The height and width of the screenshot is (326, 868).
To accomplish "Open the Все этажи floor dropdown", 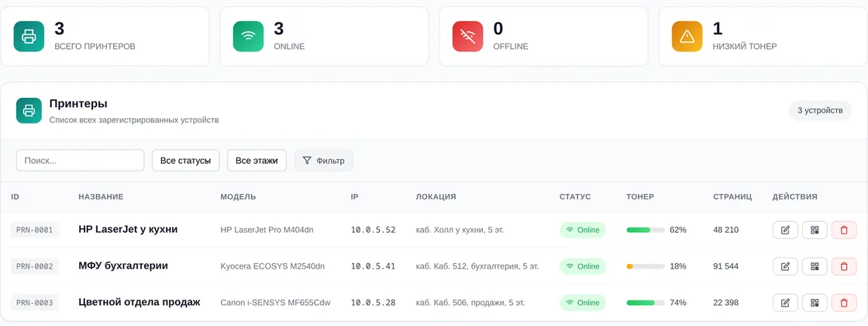I will click(x=257, y=161).
